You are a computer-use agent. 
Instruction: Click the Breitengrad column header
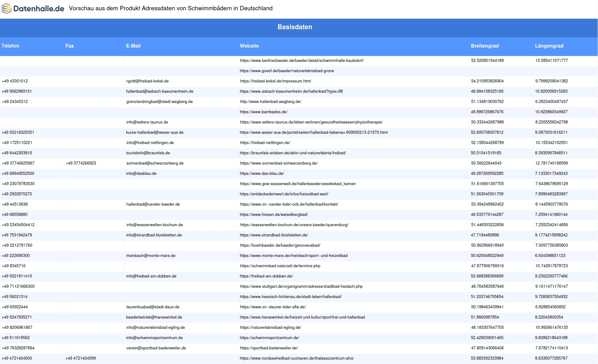[x=485, y=46]
